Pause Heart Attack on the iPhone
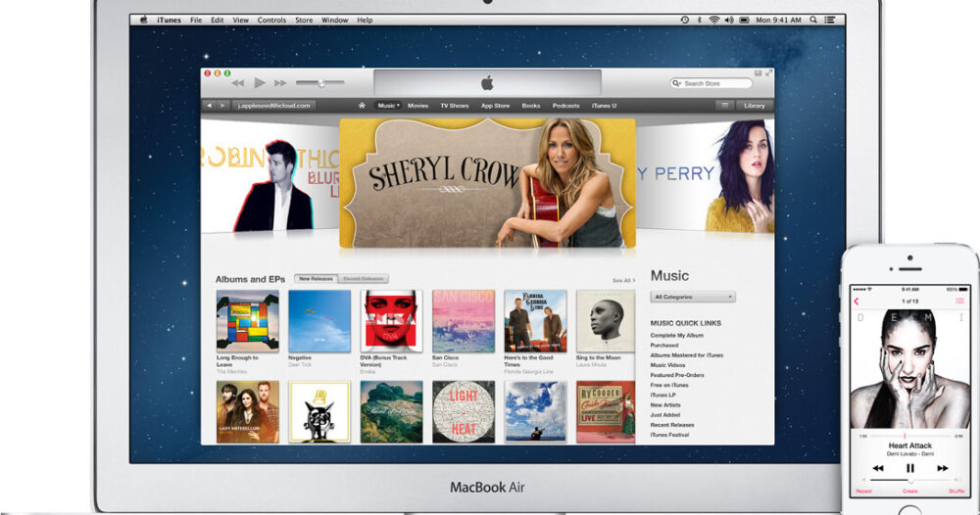 coord(909,468)
